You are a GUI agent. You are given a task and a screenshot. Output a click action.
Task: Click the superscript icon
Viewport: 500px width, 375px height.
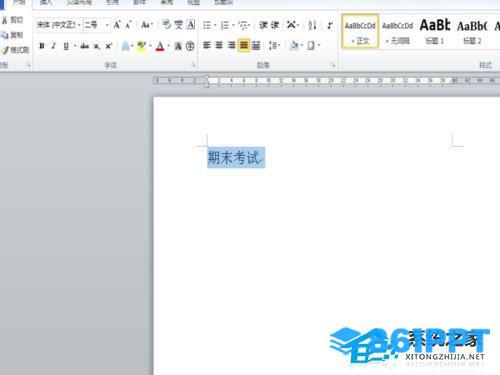[x=108, y=46]
